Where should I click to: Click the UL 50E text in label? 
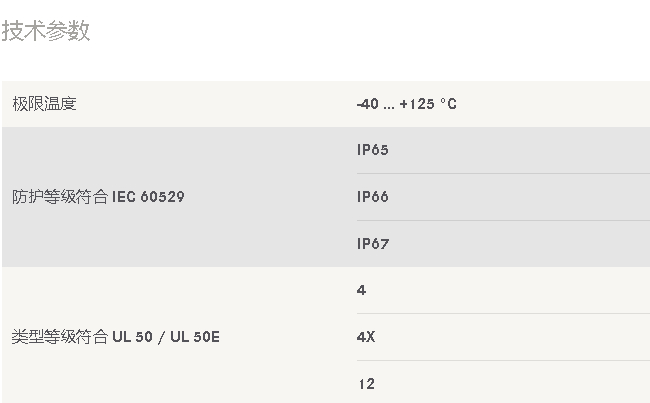pyautogui.click(x=195, y=337)
